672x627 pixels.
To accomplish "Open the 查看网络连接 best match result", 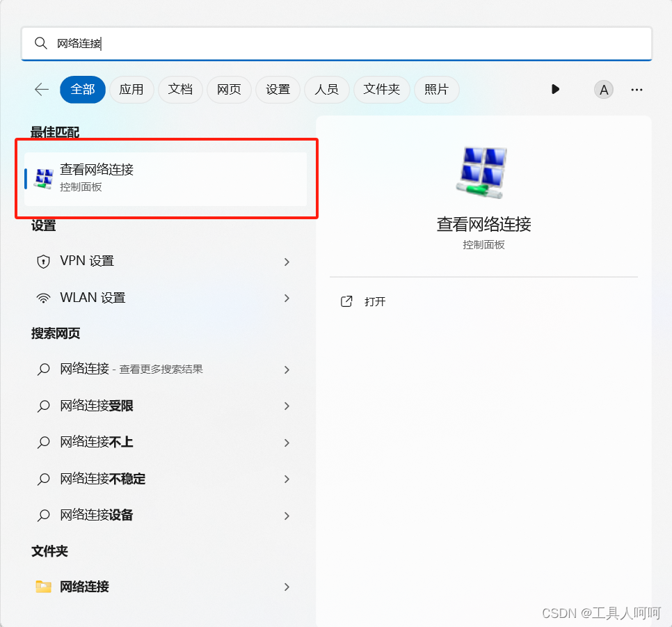I will tap(166, 179).
